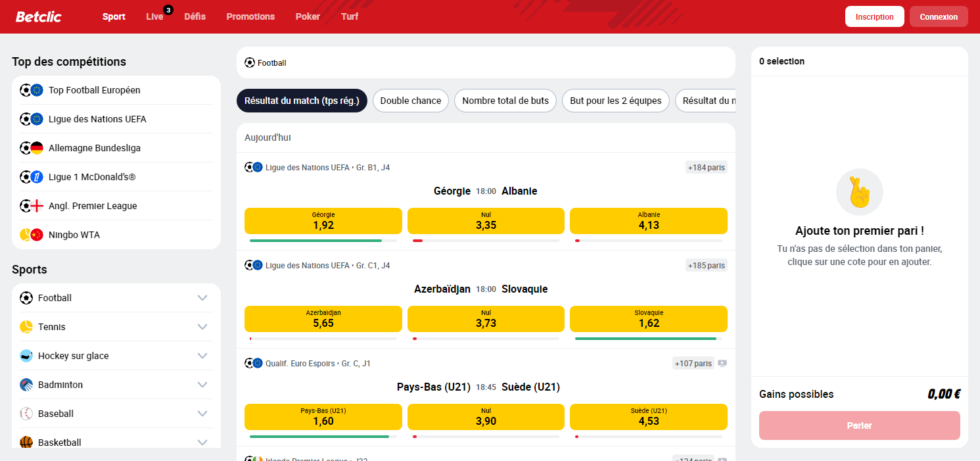Click the Baseball icon in the sidebar
Screen dimensions: 980x461
[27, 413]
